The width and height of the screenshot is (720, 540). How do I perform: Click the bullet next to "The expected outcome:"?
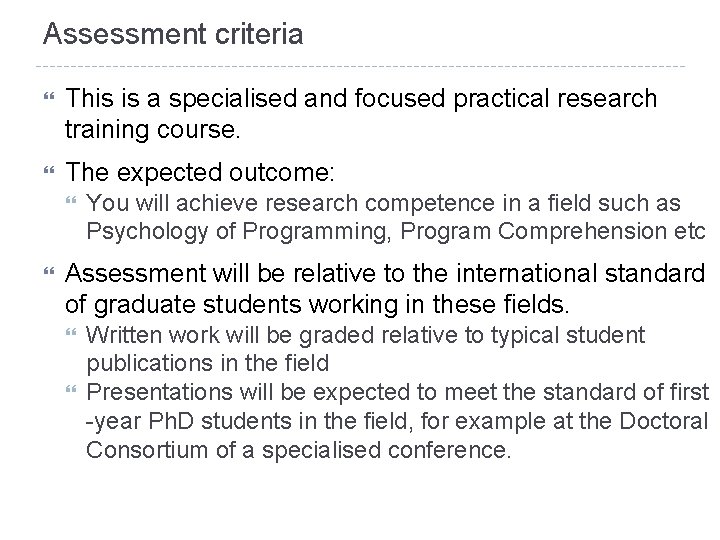(x=46, y=170)
